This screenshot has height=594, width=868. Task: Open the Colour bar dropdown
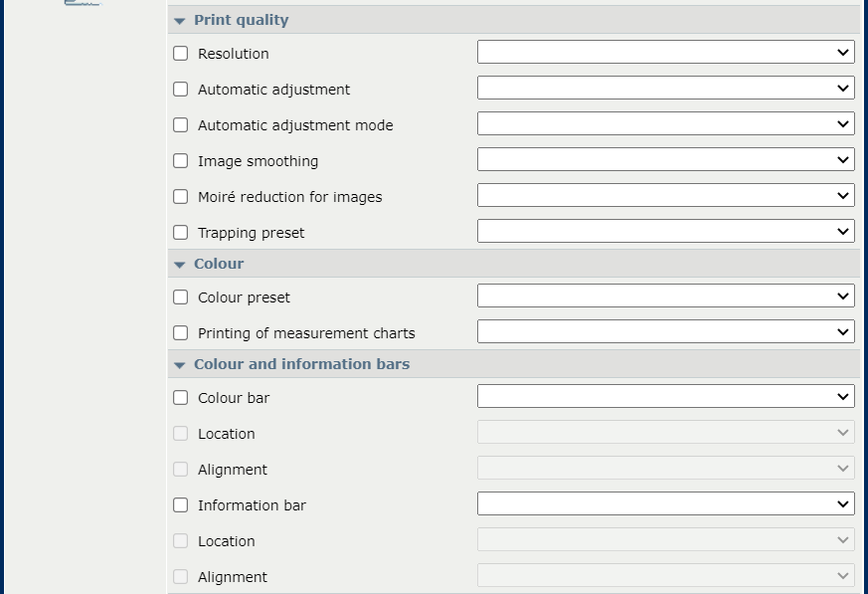pos(665,397)
